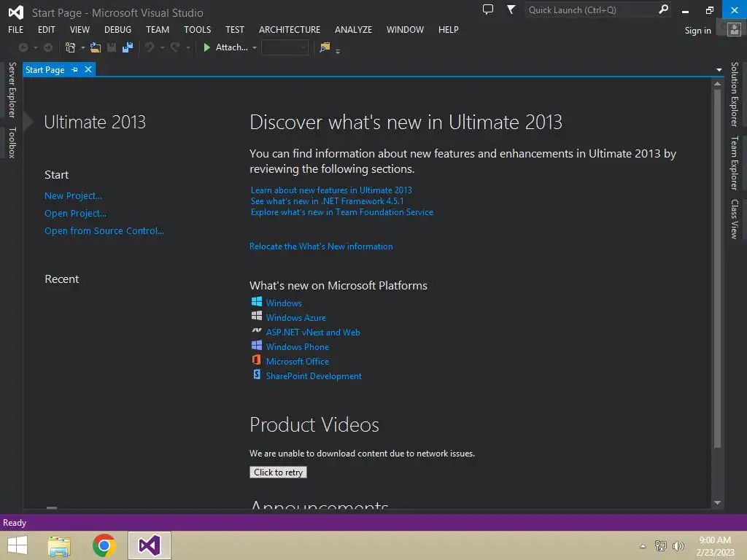Viewport: 747px width, 560px height.
Task: Open the EDIT menu
Action: click(46, 29)
